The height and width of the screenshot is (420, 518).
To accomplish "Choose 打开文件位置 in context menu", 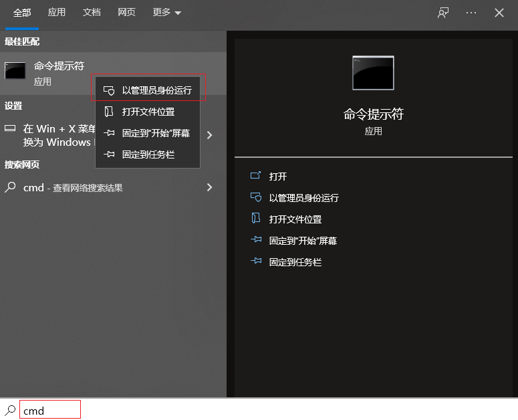I will [148, 112].
